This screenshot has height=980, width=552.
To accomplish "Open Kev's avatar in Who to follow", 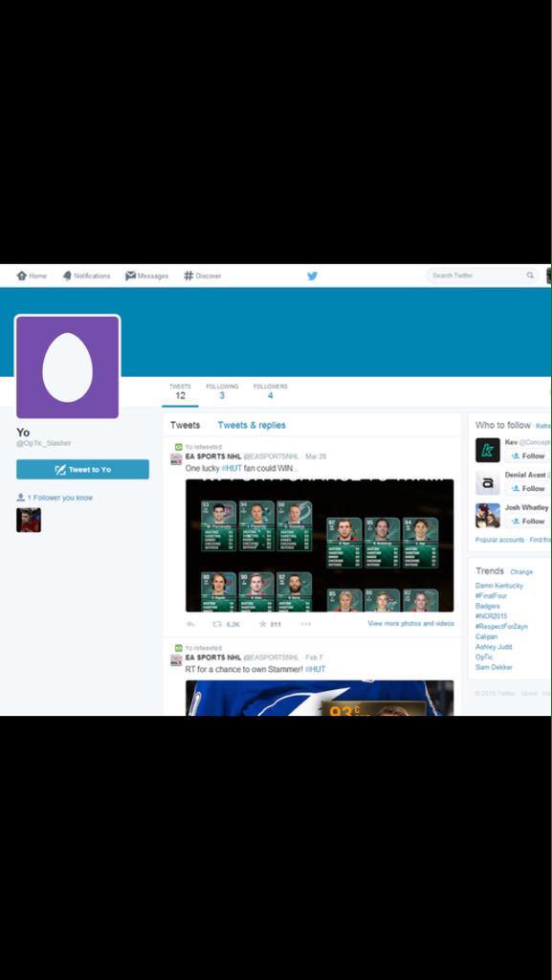I will (488, 450).
